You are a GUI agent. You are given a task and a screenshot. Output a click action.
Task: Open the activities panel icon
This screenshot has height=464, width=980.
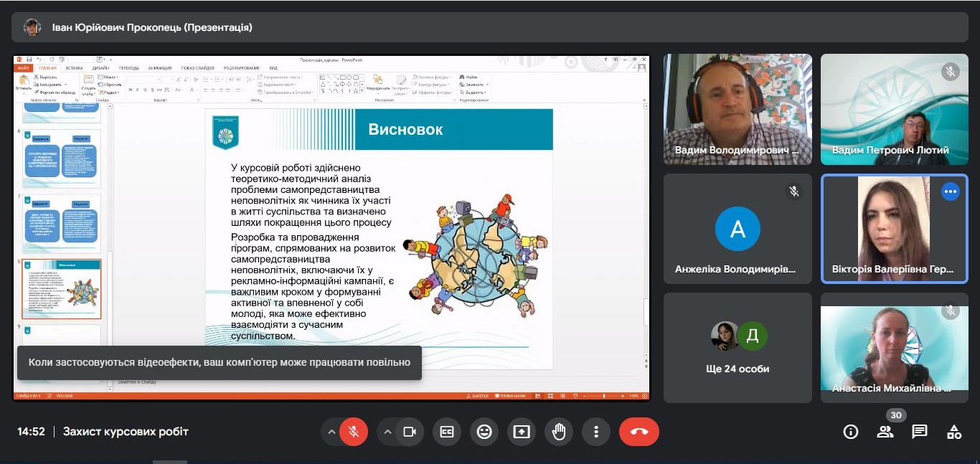(954, 432)
